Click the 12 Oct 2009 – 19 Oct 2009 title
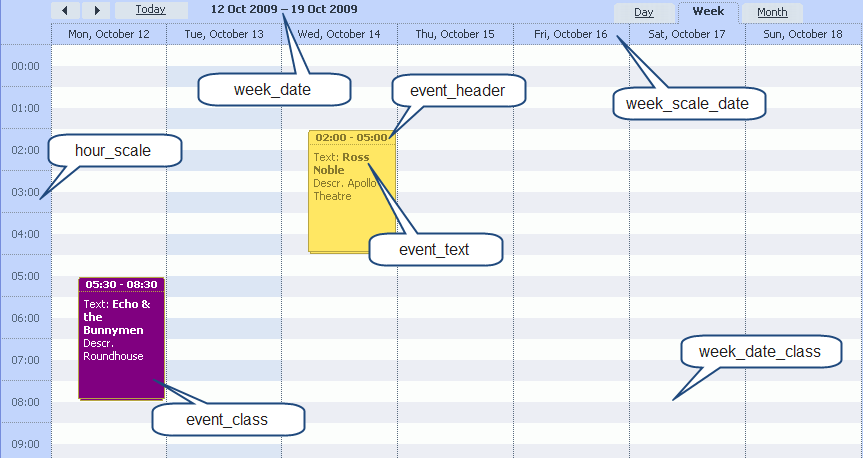Image resolution: width=863 pixels, height=458 pixels. point(284,9)
